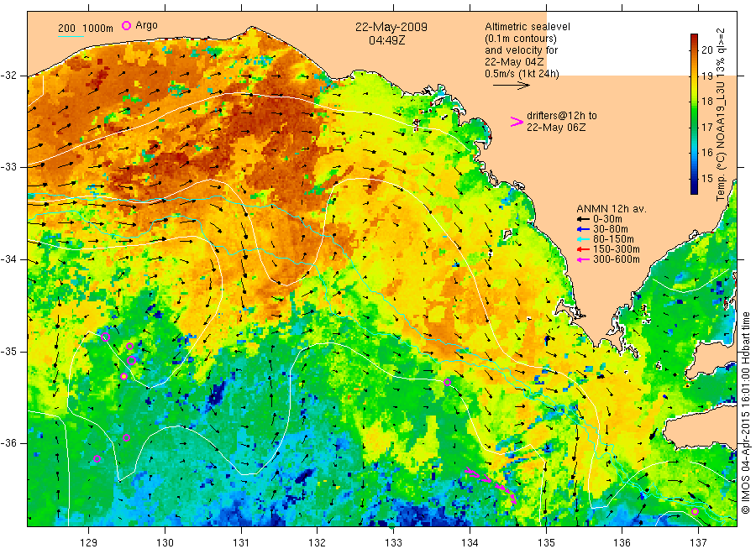The height and width of the screenshot is (554, 756).
Task: Click the 131 longitude axis label
Action: click(241, 543)
